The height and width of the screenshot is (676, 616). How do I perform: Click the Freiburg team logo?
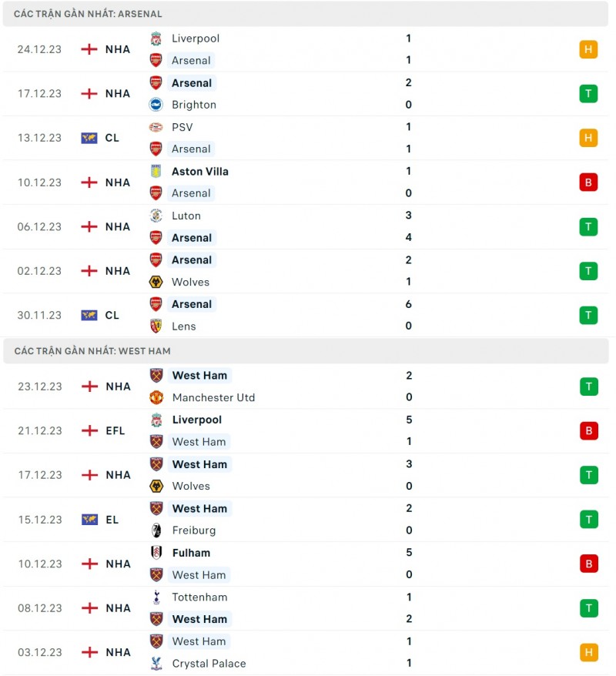point(156,530)
